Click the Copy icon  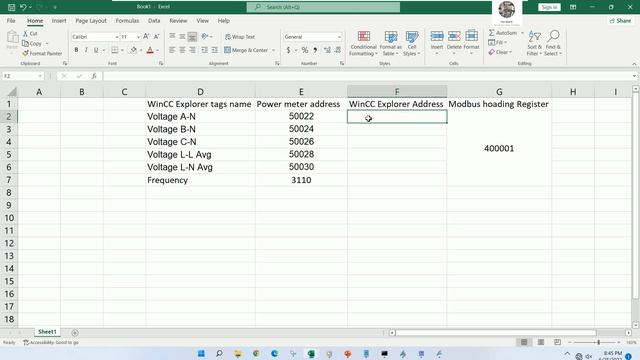(25, 43)
